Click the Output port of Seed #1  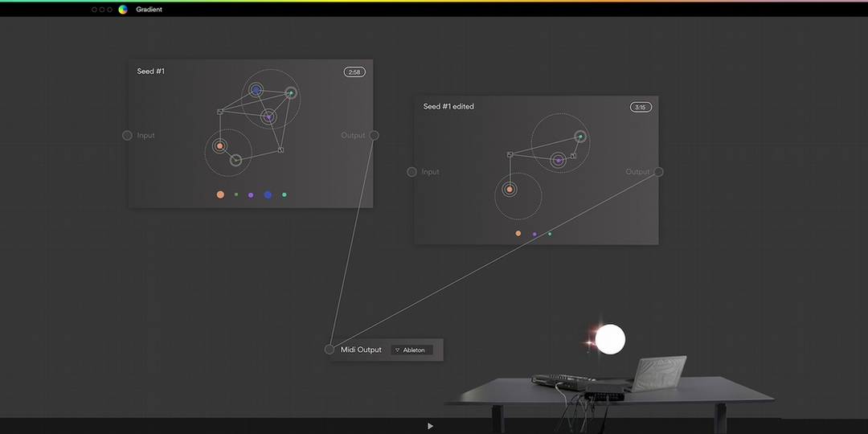375,135
